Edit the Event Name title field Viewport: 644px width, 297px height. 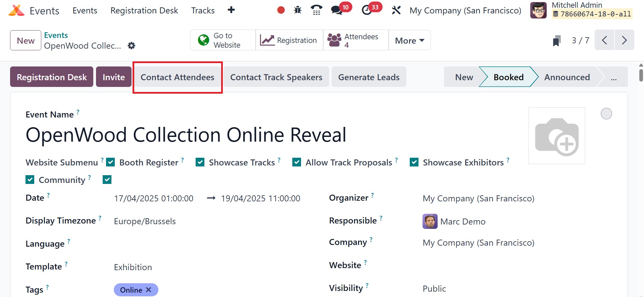pyautogui.click(x=186, y=135)
